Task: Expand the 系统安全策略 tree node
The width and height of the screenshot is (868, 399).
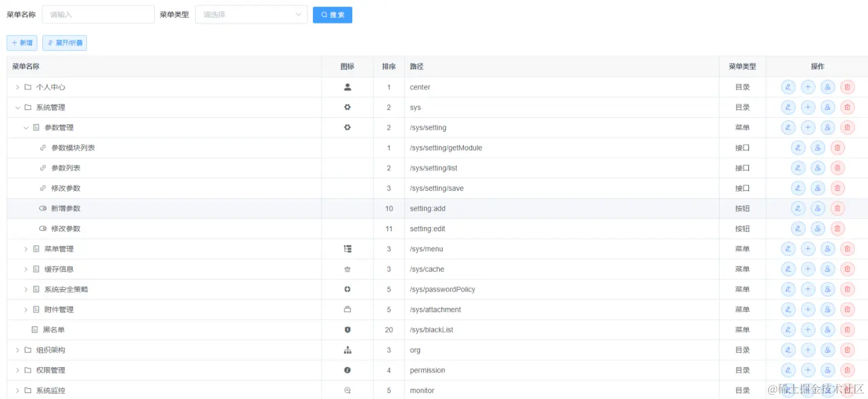Action: [26, 289]
